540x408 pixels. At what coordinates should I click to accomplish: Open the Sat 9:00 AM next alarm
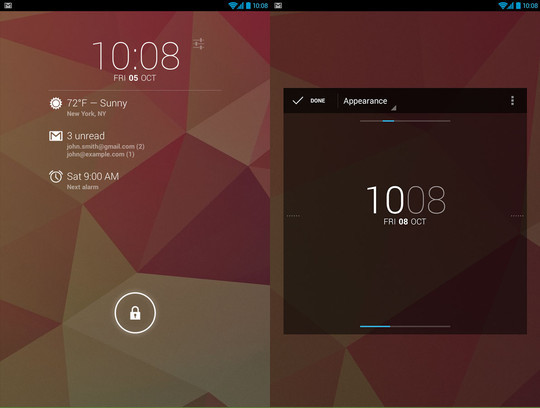84,180
